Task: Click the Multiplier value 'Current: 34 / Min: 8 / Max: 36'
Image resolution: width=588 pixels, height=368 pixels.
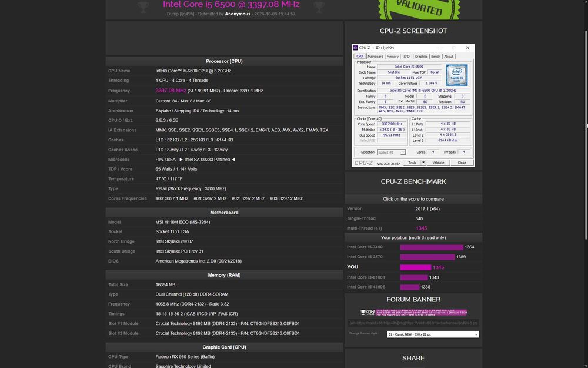Action: pyautogui.click(x=183, y=101)
